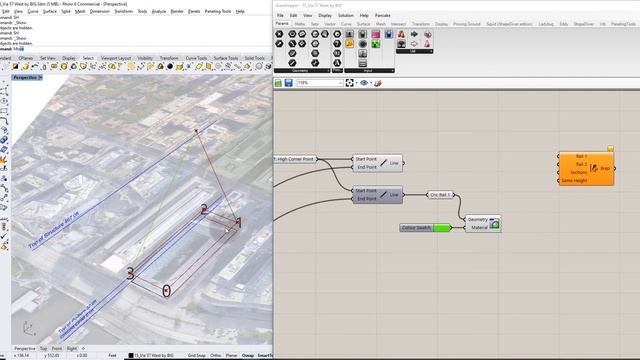Toggle Osnap in Rhino status bar
Screen dimensions: 640x360
coord(248,356)
